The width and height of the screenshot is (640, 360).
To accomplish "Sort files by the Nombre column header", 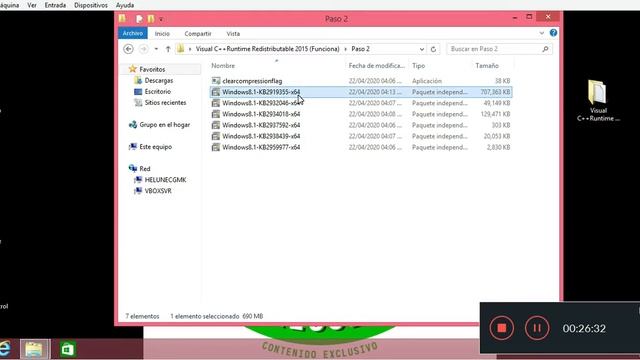I will pos(223,66).
